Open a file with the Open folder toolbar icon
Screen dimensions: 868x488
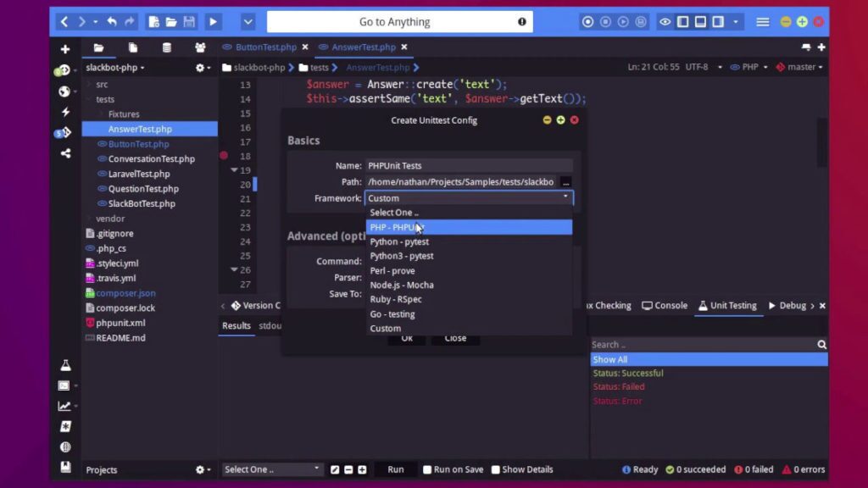170,21
